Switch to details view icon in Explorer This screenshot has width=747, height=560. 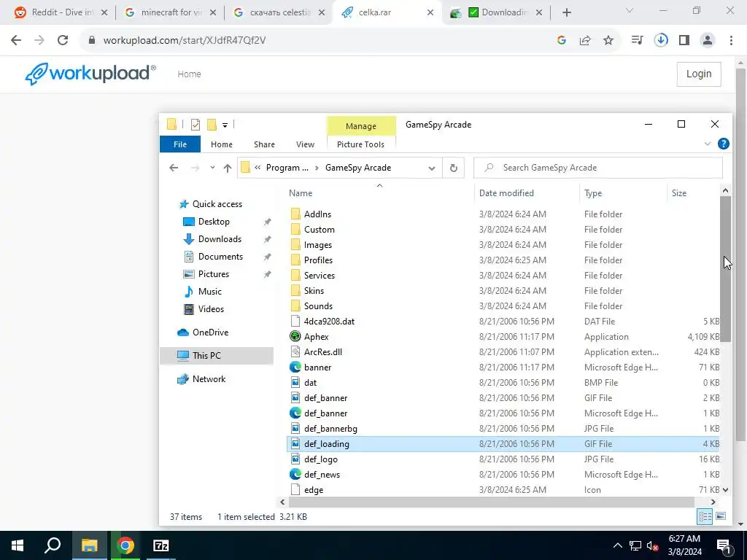(705, 516)
